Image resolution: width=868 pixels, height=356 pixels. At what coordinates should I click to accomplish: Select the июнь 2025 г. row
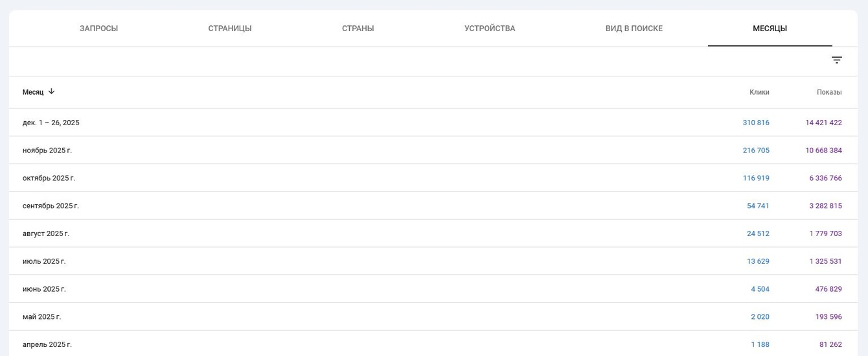point(44,289)
